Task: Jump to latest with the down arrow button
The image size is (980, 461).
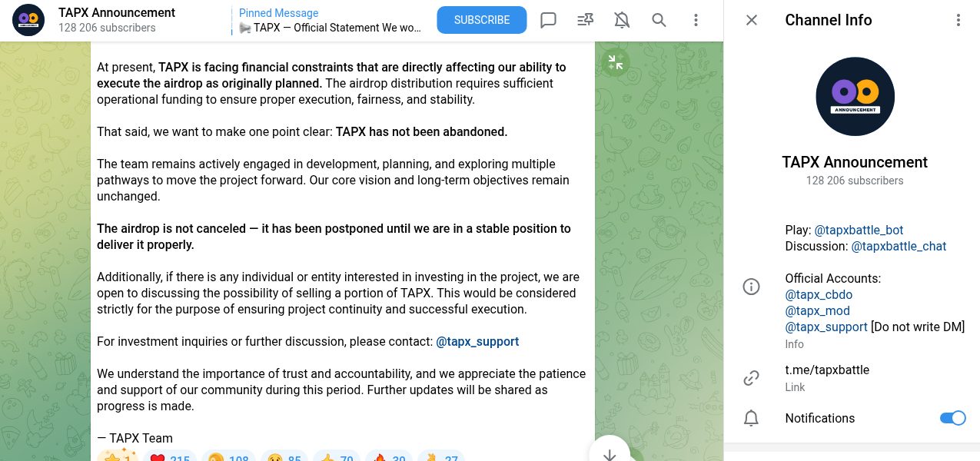Action: click(x=610, y=453)
